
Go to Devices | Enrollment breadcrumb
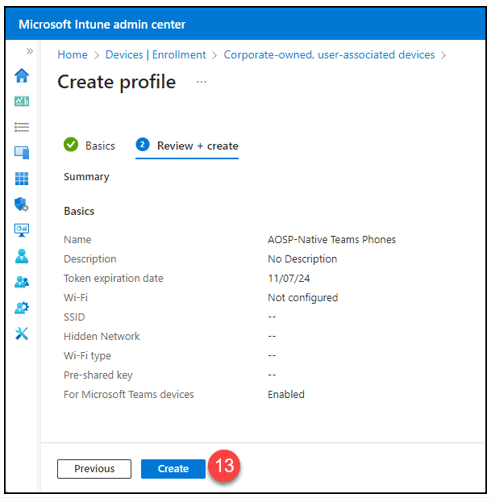pos(156,55)
